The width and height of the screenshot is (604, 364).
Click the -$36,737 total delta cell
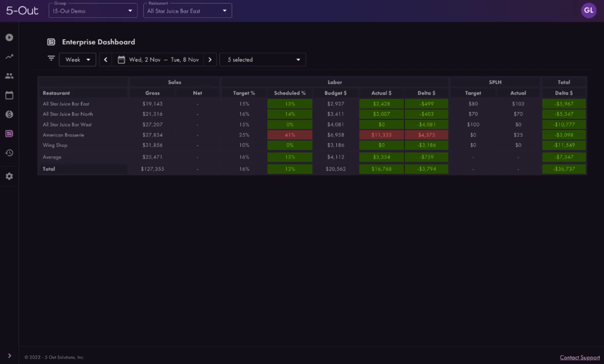[564, 169]
